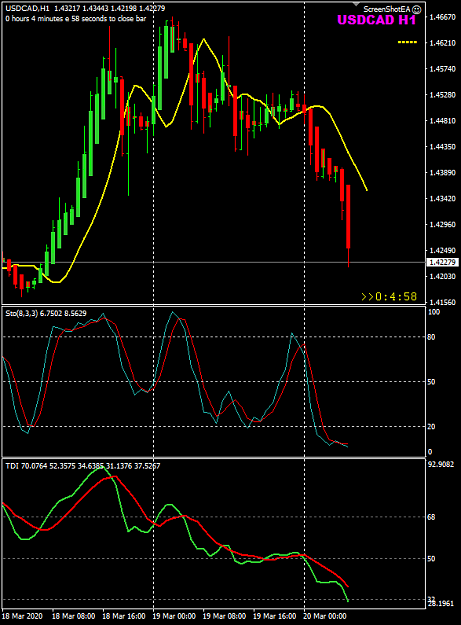
Task: Click the USDCAD,H1 OHLC header text
Action: (x=85, y=8)
